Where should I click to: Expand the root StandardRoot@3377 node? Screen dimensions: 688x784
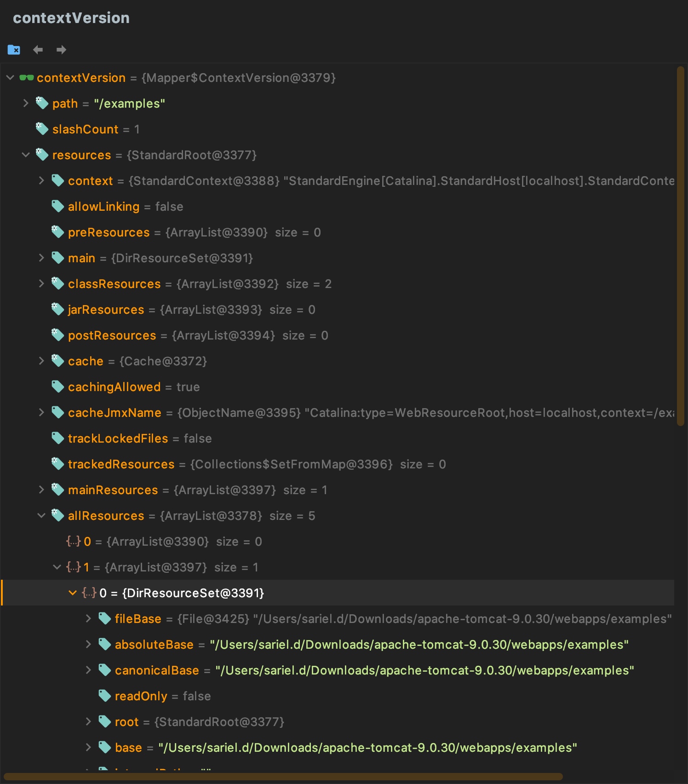88,721
